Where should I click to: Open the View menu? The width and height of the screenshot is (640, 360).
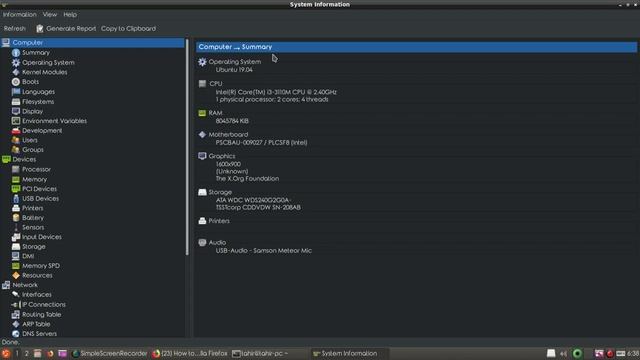point(50,14)
